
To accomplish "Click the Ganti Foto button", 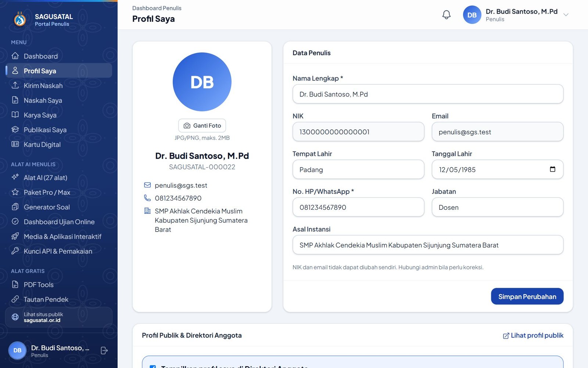I will point(202,125).
